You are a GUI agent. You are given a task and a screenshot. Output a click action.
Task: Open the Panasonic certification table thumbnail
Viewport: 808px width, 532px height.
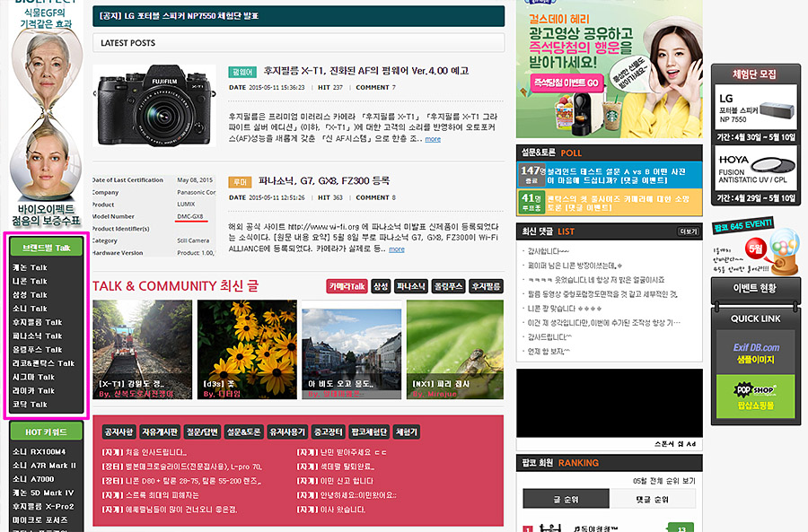coord(154,216)
